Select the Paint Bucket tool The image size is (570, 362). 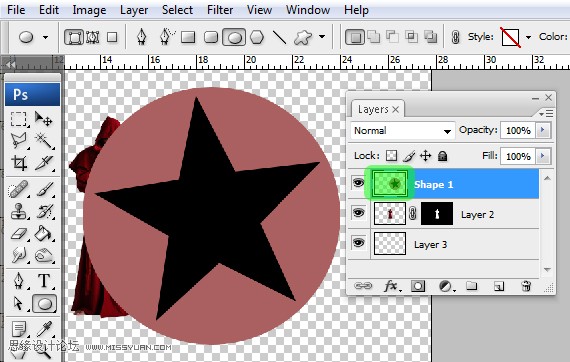[x=44, y=234]
